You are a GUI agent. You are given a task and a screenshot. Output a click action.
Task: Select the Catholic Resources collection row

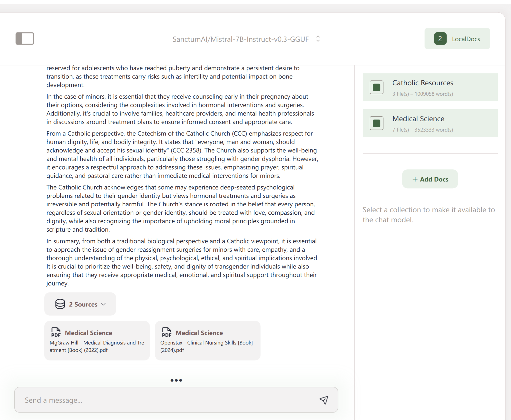pos(435,87)
